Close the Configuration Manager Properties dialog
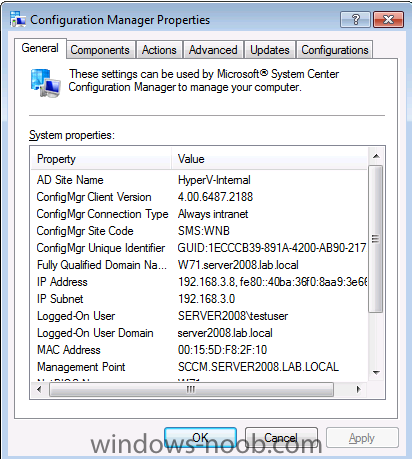412x459 pixels. point(389,20)
